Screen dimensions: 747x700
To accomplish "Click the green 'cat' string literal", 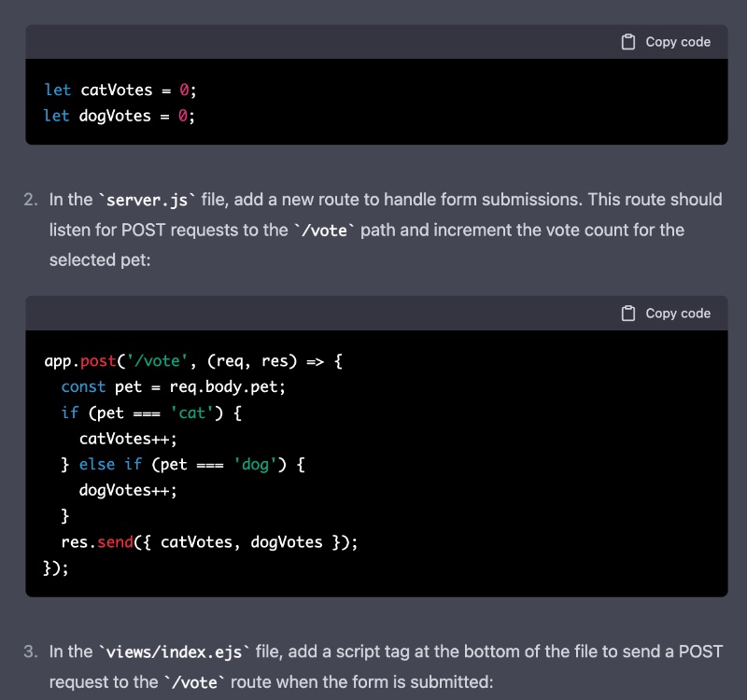I will point(193,413).
